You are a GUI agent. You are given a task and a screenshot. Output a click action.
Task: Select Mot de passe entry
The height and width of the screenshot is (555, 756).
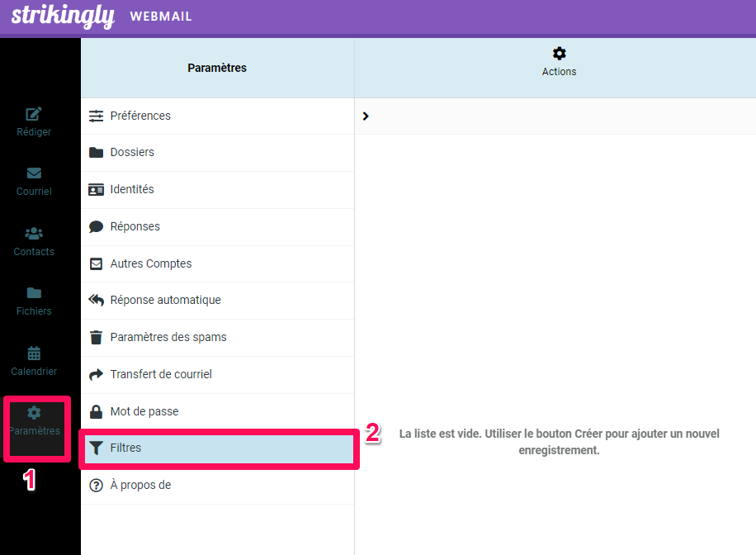point(217,411)
